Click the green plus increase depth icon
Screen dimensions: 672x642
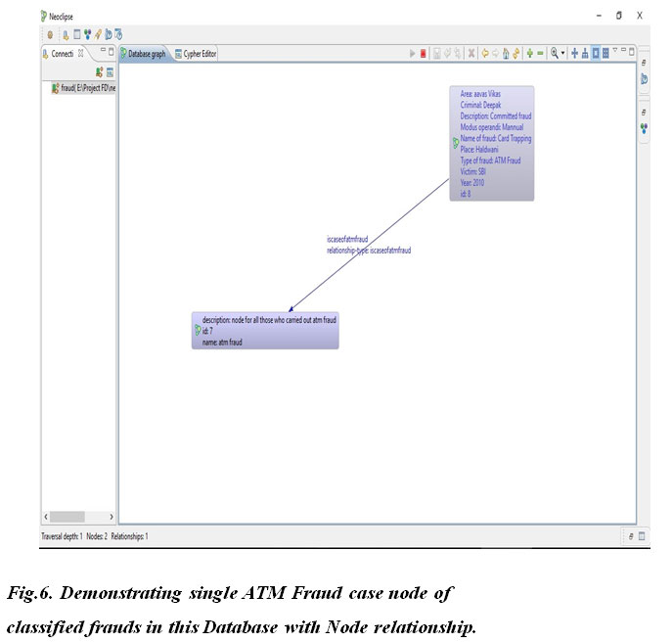pos(529,53)
